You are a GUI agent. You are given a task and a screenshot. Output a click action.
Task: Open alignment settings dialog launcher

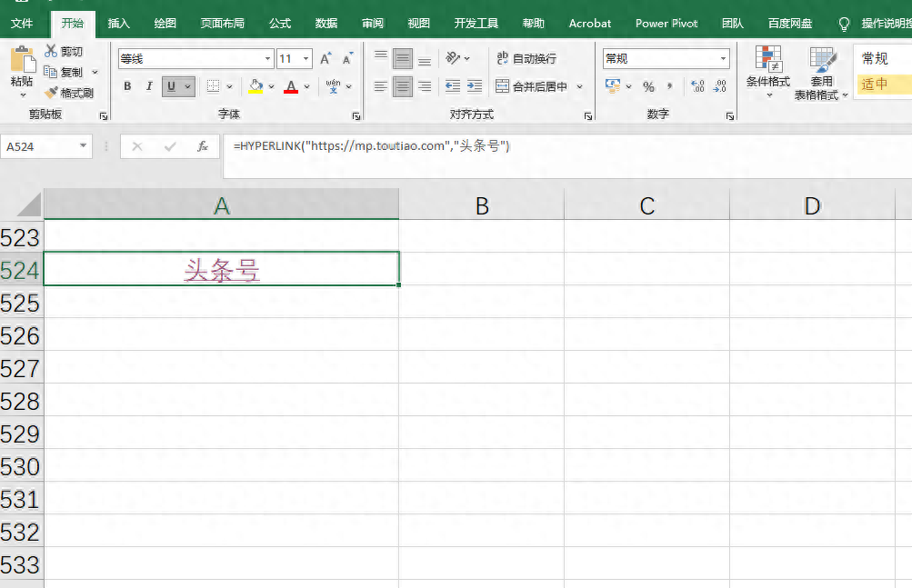[588, 116]
